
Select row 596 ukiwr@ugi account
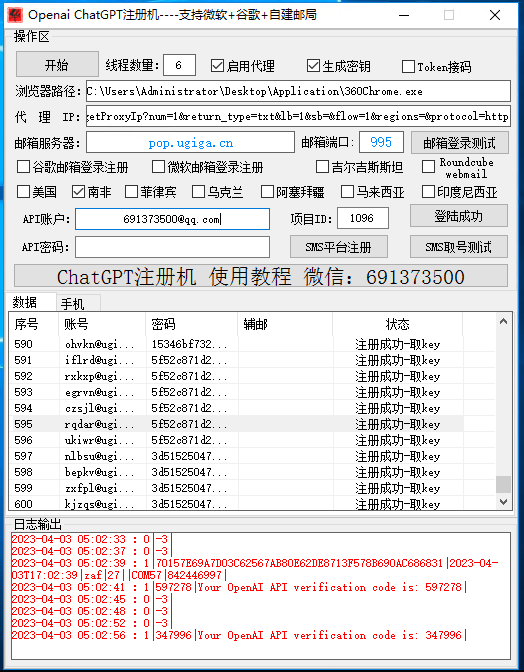click(252, 440)
